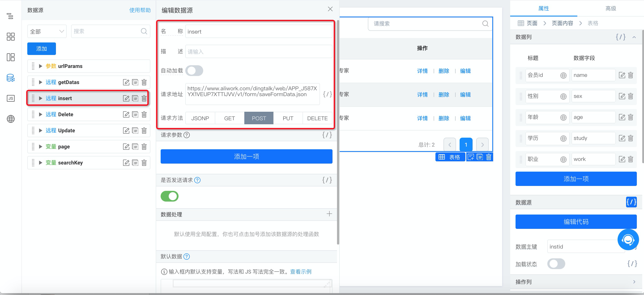
Task: Select PUT request method
Action: (x=288, y=118)
